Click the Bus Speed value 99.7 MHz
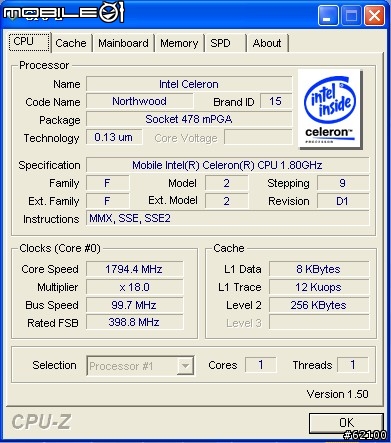The image size is (391, 443). [x=134, y=305]
